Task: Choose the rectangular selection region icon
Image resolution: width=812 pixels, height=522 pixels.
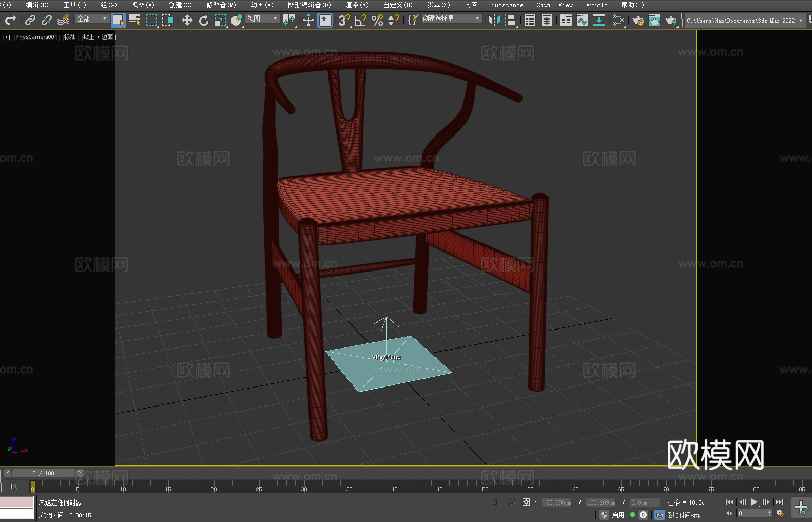Action: [x=151, y=20]
